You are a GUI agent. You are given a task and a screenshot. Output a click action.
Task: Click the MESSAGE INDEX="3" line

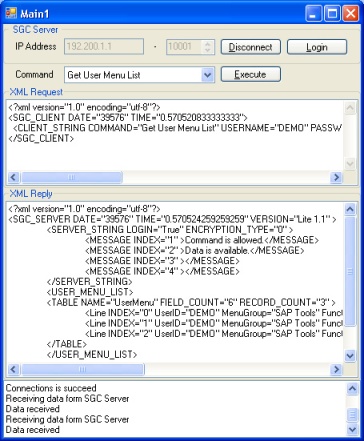(x=162, y=260)
